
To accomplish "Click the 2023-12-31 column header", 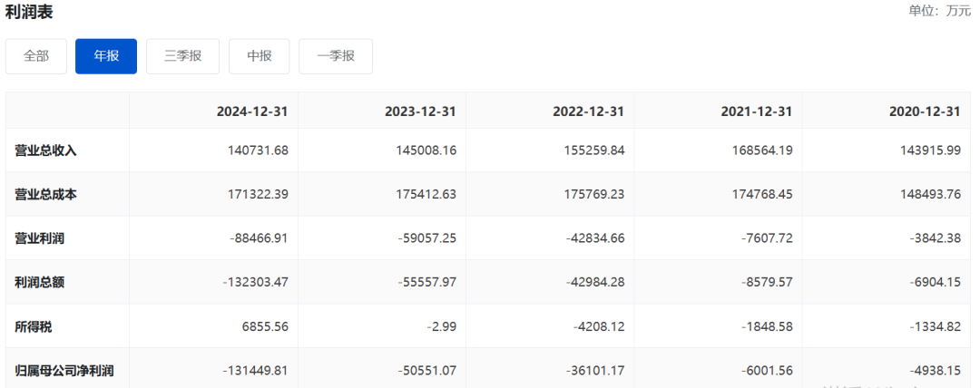I will click(x=420, y=112).
